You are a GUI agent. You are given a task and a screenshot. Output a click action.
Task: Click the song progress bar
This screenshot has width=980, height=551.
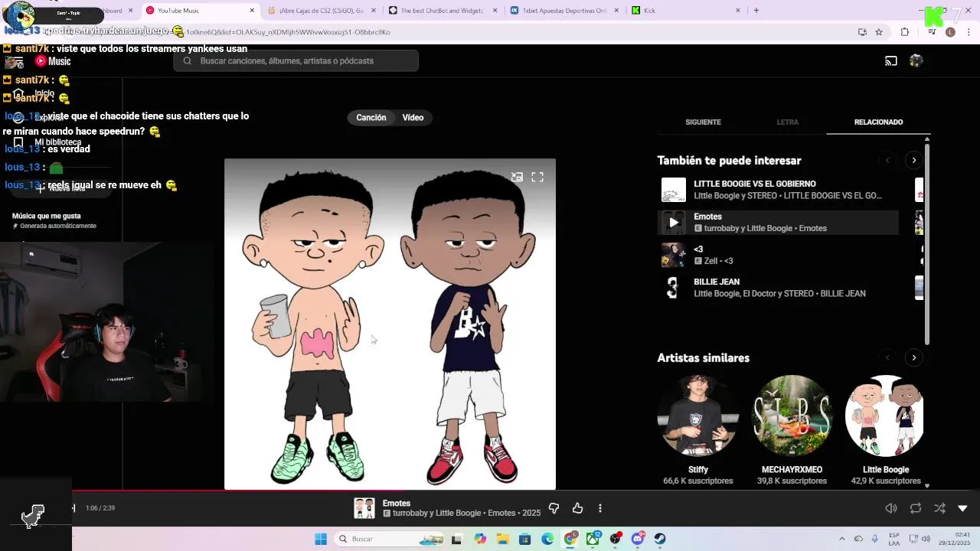tap(490, 491)
